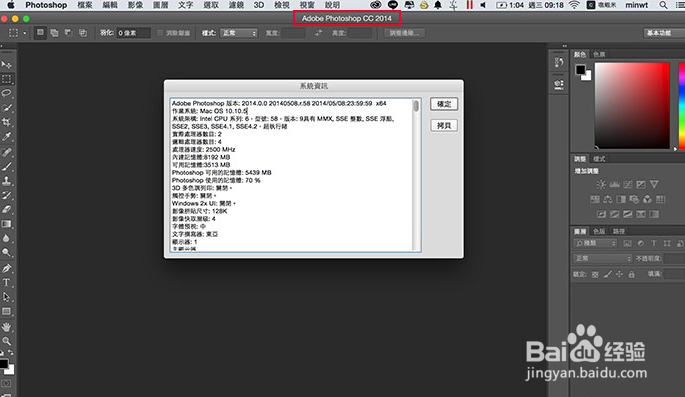
Task: Click the New selection mode button
Action: (40, 33)
